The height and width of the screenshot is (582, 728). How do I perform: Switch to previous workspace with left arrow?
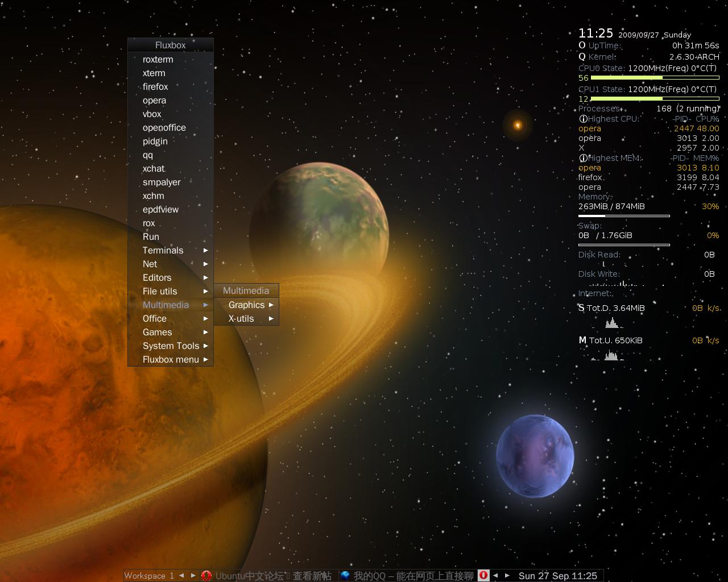coord(181,575)
